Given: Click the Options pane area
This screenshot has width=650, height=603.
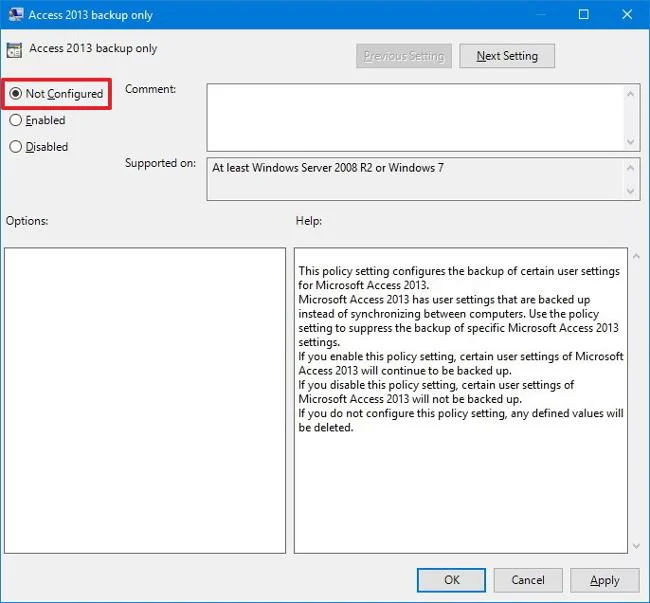Looking at the screenshot, I should pyautogui.click(x=145, y=400).
